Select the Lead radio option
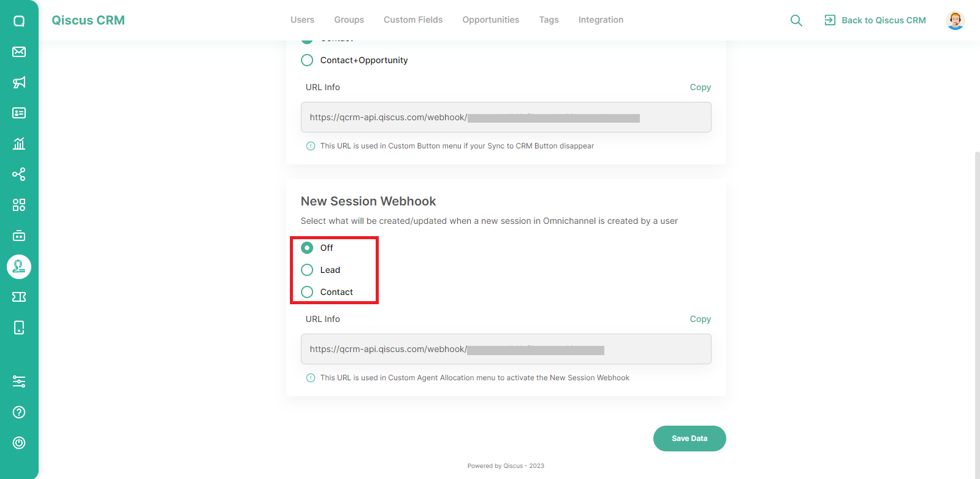The image size is (980, 479). pyautogui.click(x=307, y=270)
